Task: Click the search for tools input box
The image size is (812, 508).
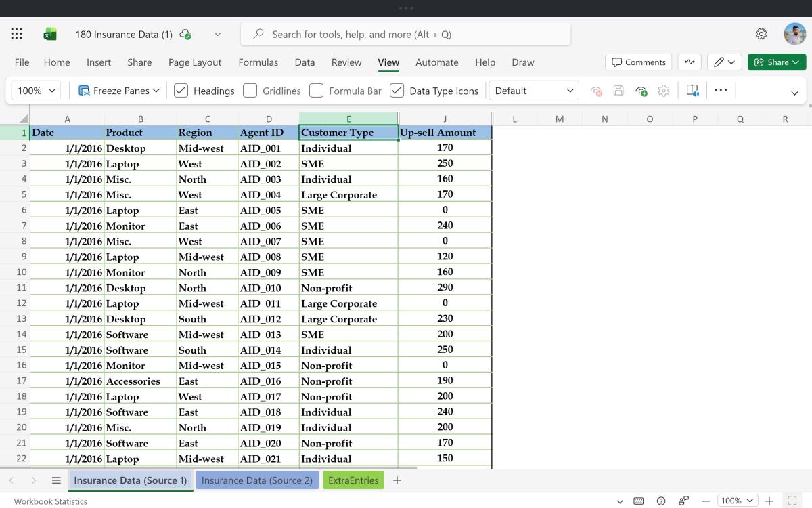Action: 406,34
